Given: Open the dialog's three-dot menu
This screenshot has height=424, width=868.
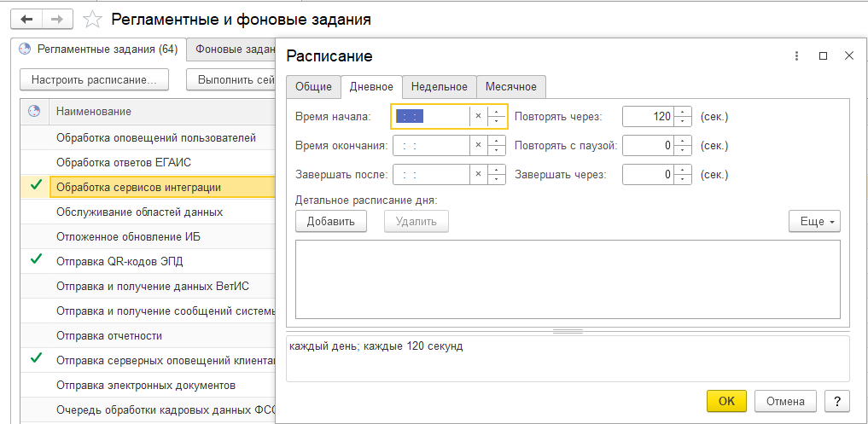Looking at the screenshot, I should pyautogui.click(x=795, y=55).
